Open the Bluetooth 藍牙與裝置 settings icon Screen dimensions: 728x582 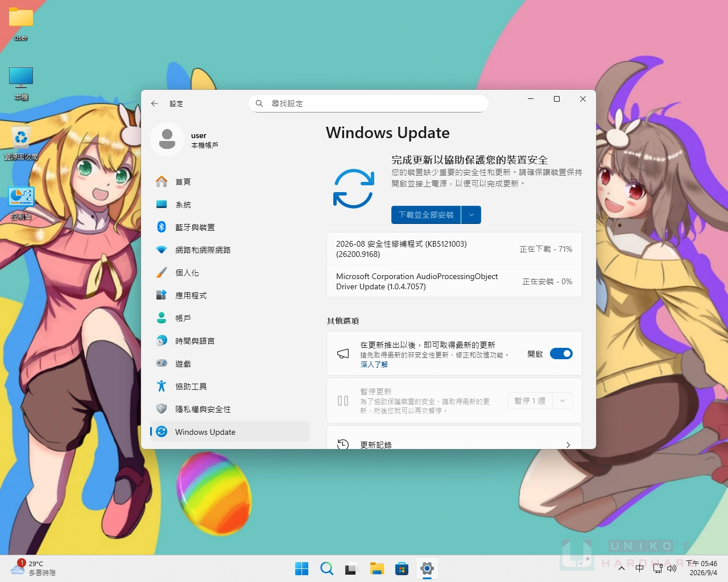(162, 227)
